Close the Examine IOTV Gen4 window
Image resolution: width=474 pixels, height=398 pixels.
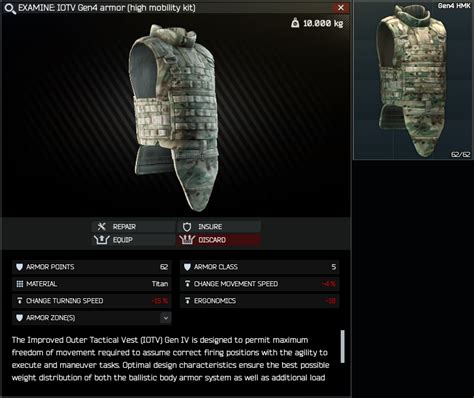pyautogui.click(x=341, y=8)
